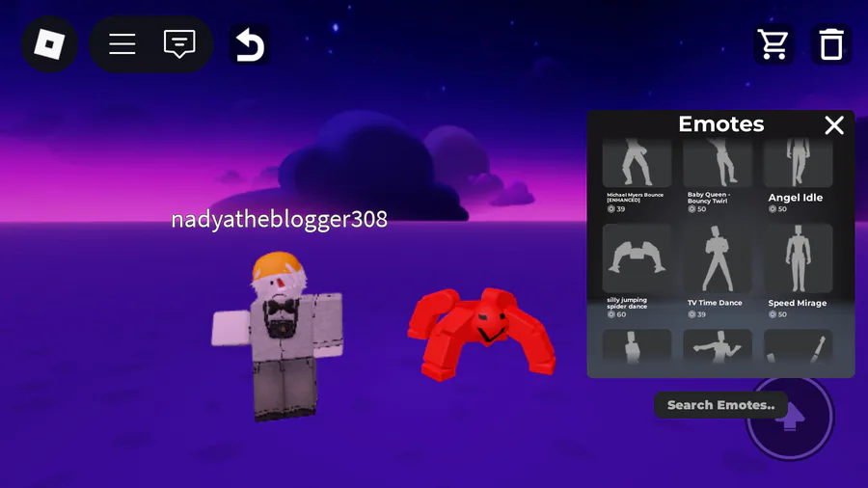868x488 pixels.
Task: Click the trash can icon
Action: tap(831, 44)
